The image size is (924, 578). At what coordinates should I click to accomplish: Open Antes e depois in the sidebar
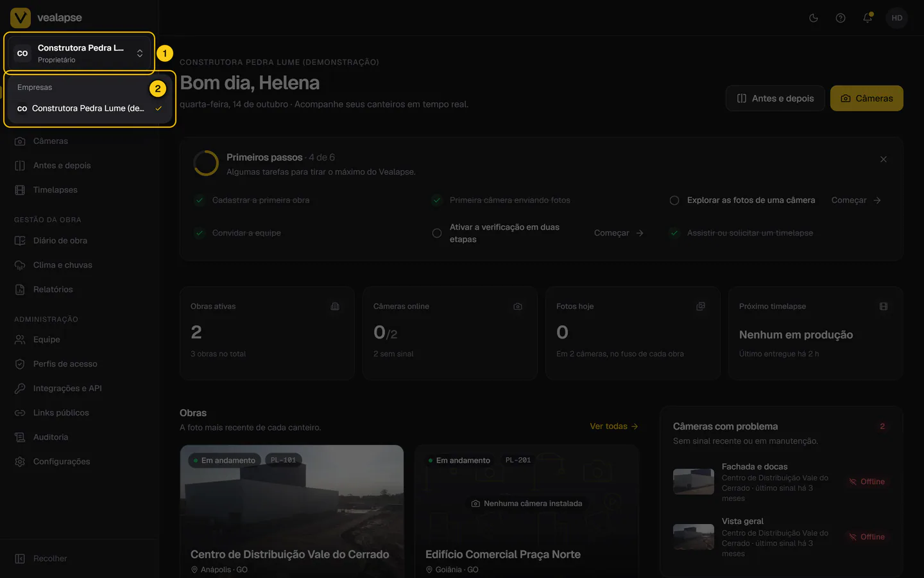coord(80,166)
